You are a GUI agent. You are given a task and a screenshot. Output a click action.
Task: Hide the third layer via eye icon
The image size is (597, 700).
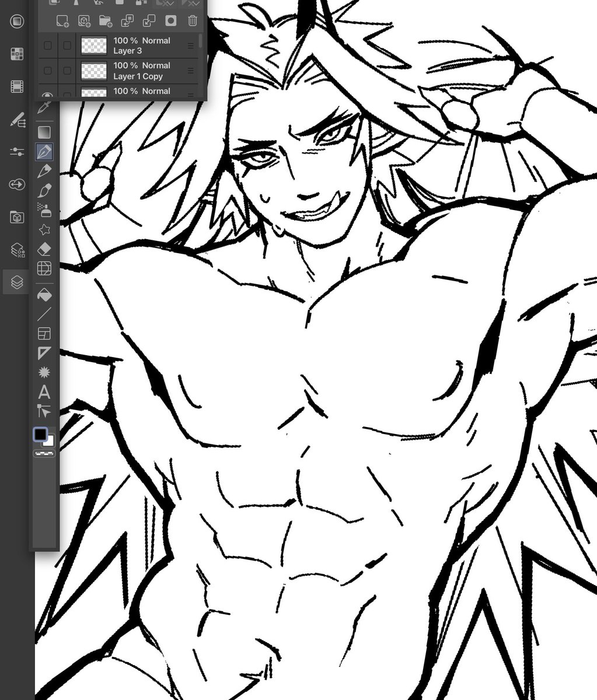tap(48, 94)
